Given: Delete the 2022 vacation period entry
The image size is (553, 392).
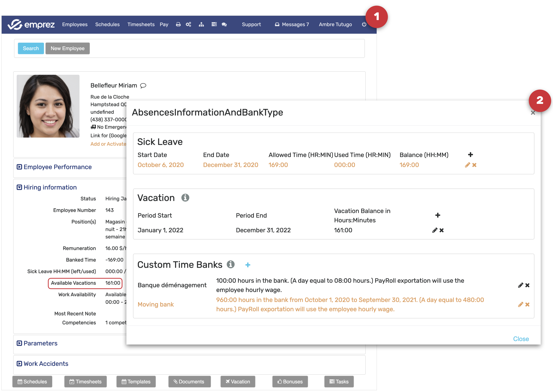Looking at the screenshot, I should coord(442,230).
